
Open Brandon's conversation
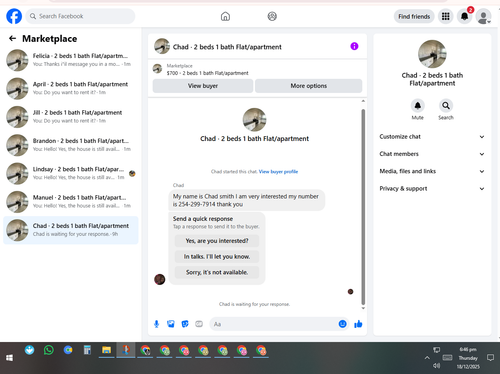tap(71, 145)
